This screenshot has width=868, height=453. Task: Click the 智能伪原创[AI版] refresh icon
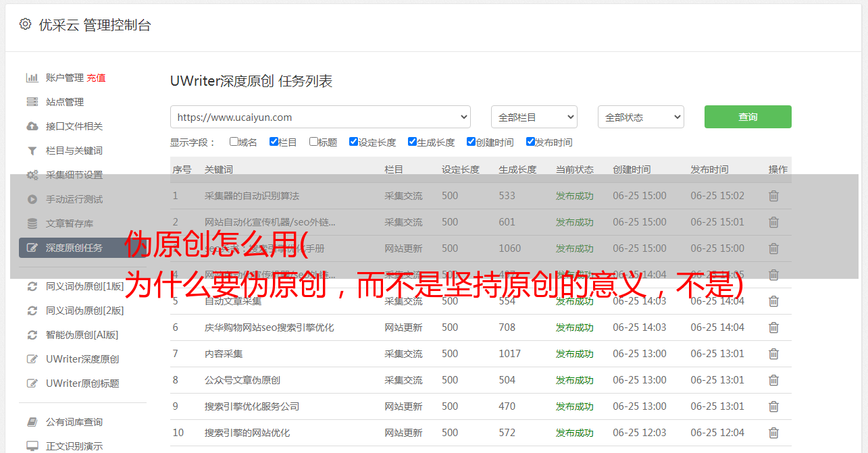click(x=32, y=335)
